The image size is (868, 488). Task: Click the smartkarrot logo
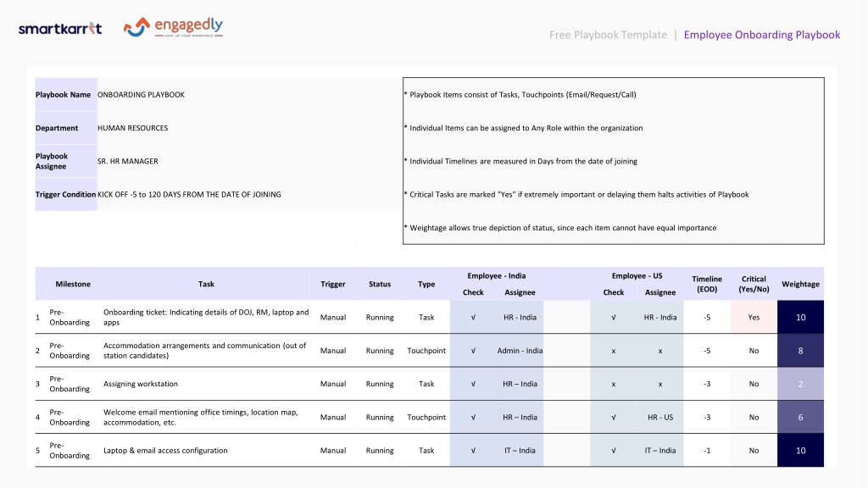click(x=60, y=28)
